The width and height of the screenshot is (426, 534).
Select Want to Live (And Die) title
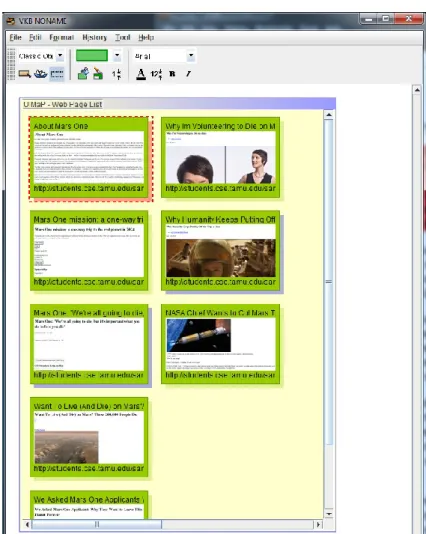(x=89, y=406)
